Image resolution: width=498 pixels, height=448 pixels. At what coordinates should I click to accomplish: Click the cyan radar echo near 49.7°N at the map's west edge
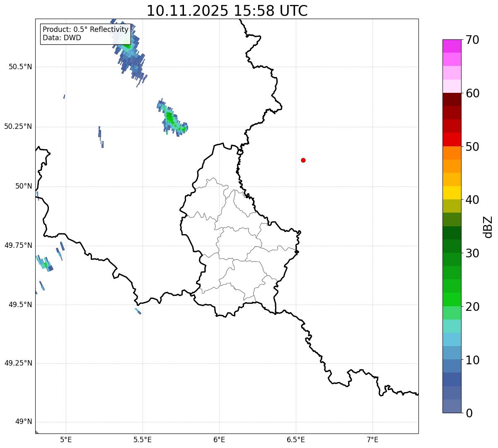44,263
